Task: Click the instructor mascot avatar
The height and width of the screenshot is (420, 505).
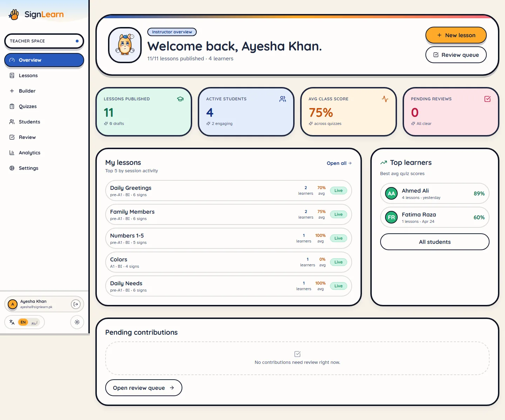Action: [125, 45]
